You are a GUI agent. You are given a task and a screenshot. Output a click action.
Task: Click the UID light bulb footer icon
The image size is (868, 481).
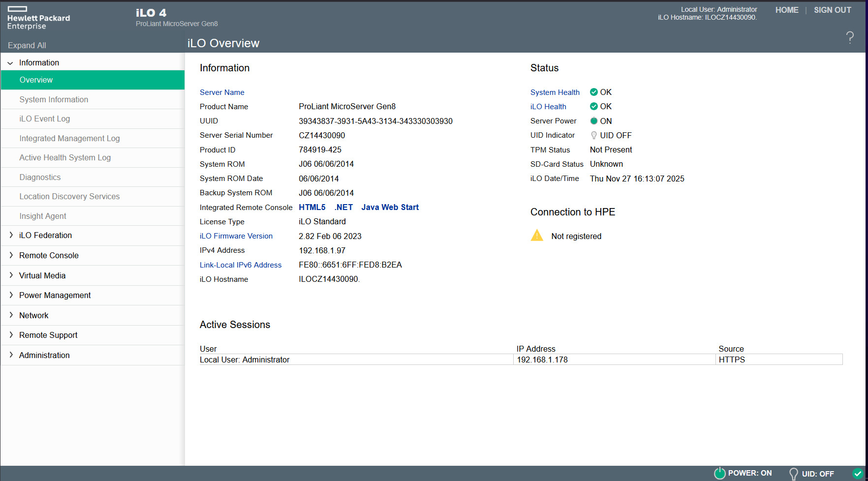coord(793,474)
